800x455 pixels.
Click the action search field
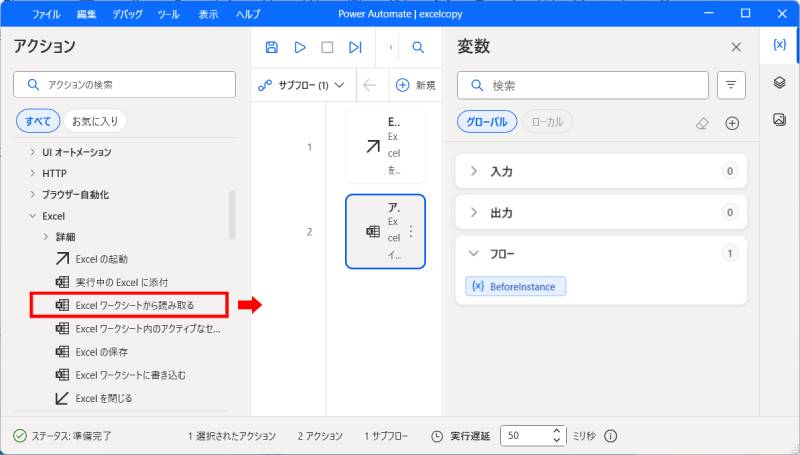(x=124, y=85)
